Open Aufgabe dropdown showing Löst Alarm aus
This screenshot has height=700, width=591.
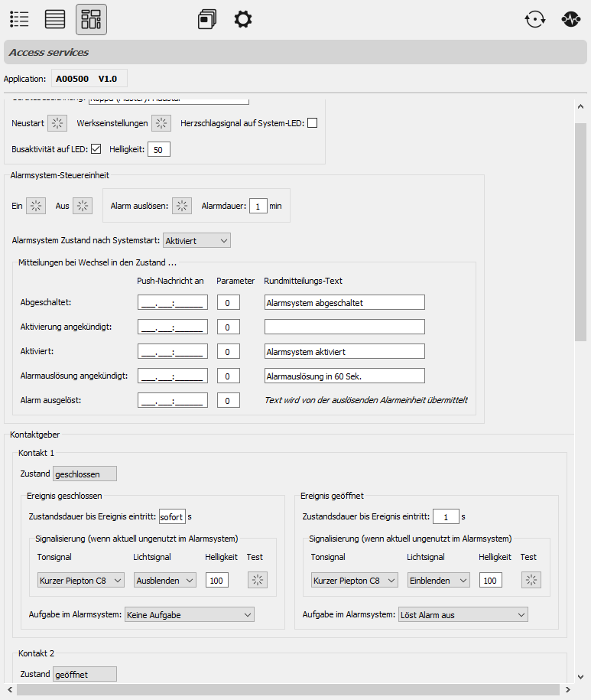pos(463,615)
